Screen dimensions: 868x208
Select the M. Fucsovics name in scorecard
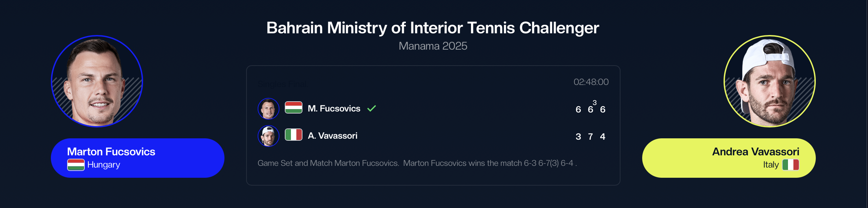pyautogui.click(x=334, y=108)
